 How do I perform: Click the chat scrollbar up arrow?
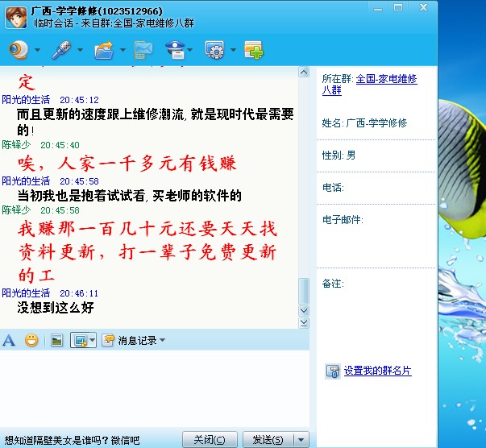[x=304, y=73]
